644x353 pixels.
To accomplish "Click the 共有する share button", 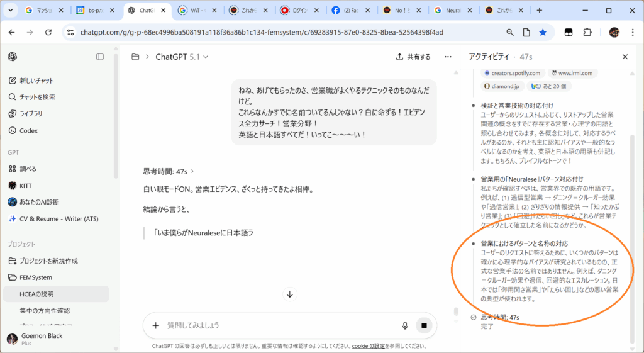I will point(413,57).
